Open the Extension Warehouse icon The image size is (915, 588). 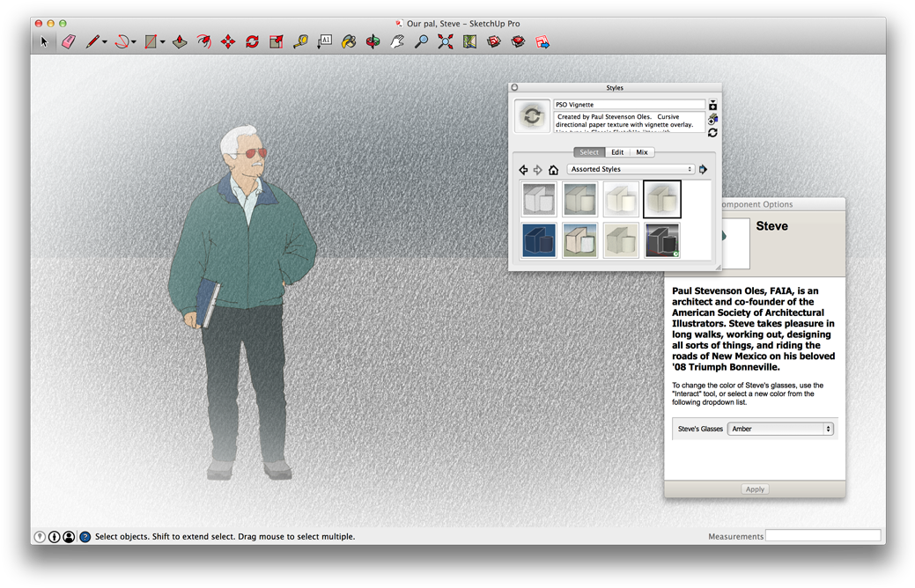point(518,42)
